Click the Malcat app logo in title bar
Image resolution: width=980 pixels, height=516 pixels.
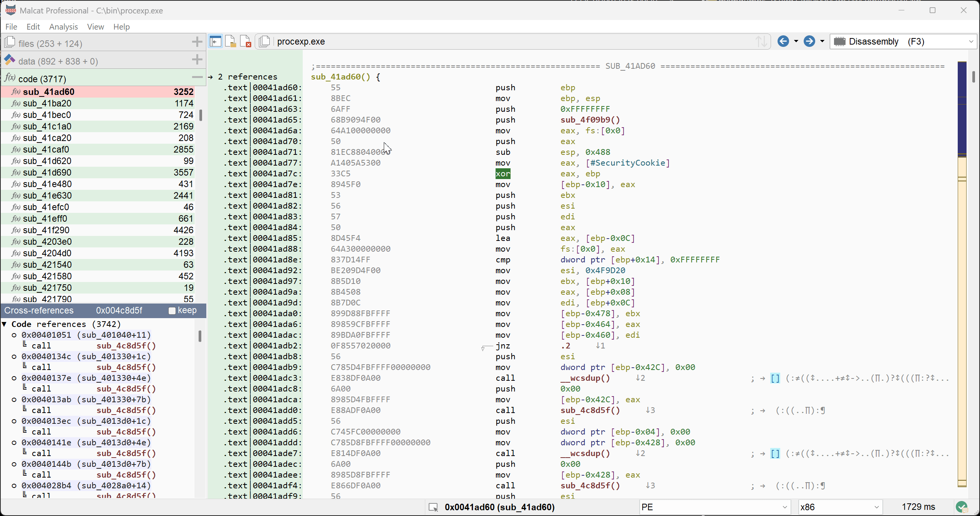pos(11,10)
